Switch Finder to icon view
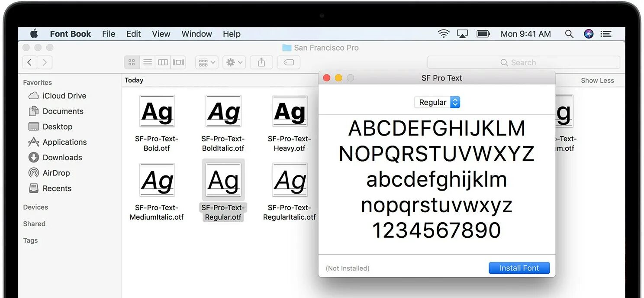644x298 pixels. [132, 62]
